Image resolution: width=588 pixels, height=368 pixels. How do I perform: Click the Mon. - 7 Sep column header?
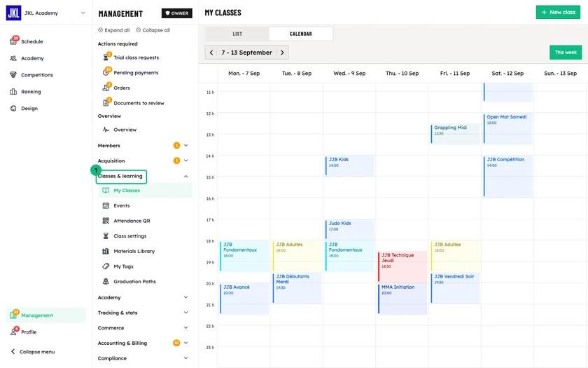(x=244, y=73)
